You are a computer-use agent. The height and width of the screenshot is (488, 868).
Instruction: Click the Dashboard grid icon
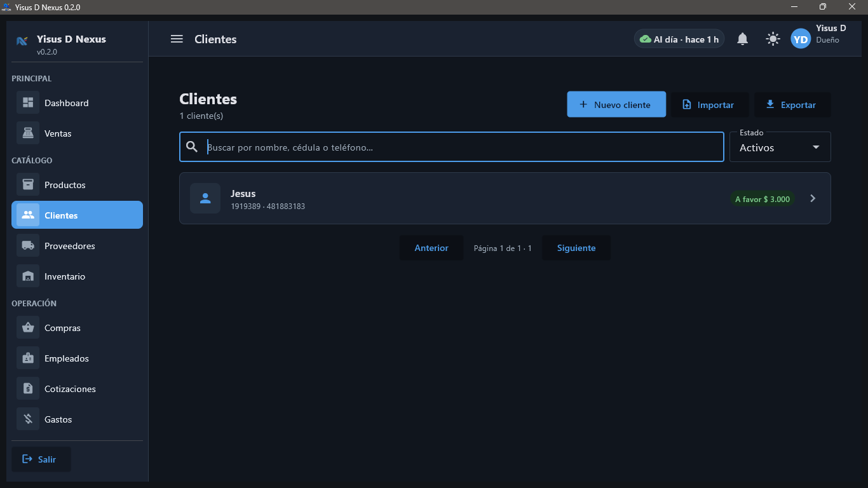tap(28, 102)
